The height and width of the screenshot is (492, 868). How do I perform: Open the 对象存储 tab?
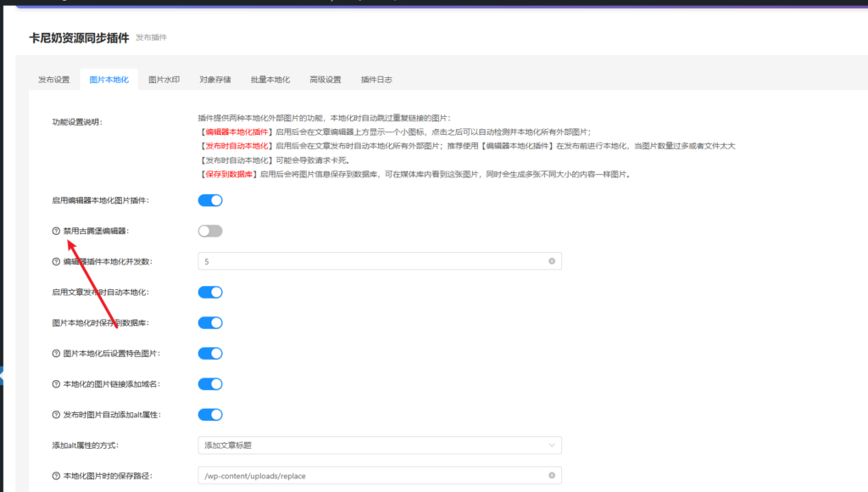216,79
